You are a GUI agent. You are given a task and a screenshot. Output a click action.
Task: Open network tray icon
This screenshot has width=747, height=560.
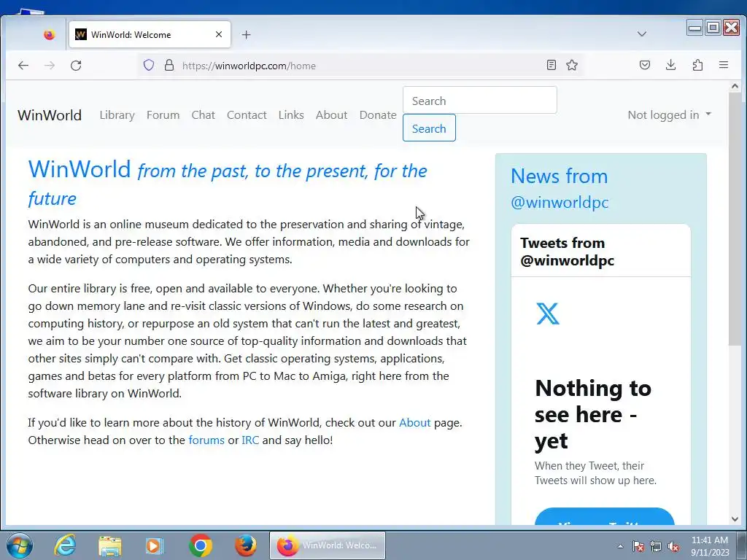[x=656, y=546]
